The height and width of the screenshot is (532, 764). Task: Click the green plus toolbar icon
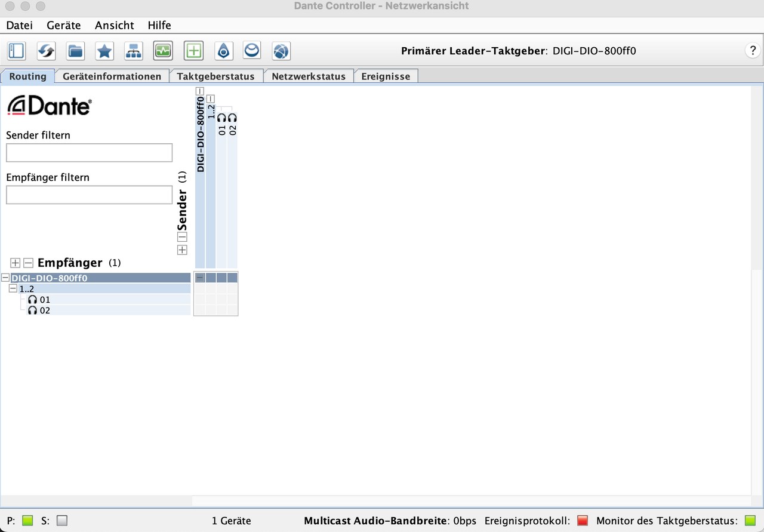(193, 51)
